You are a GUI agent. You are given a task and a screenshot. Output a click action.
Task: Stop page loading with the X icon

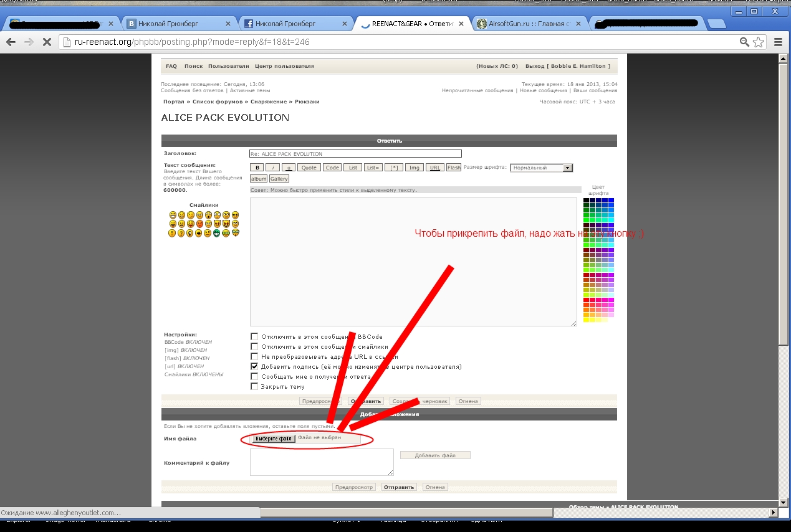[x=46, y=42]
